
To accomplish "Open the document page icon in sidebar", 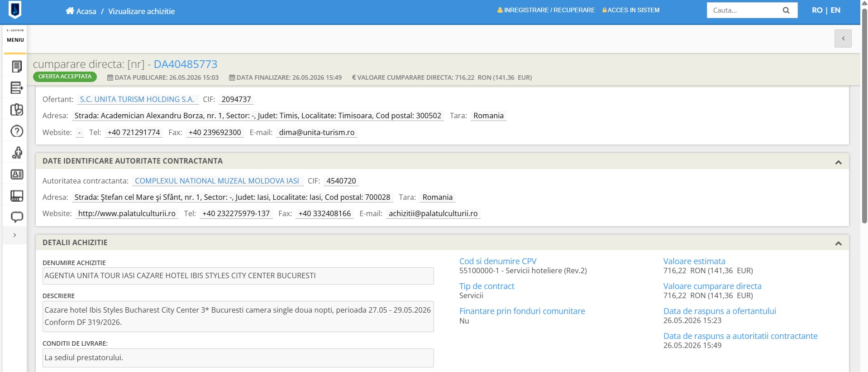I will tap(17, 67).
